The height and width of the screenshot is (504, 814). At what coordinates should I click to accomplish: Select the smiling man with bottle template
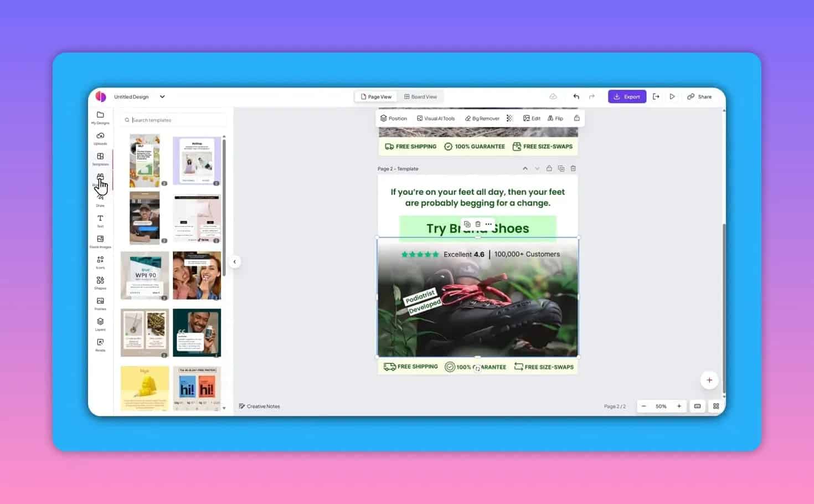pos(197,332)
